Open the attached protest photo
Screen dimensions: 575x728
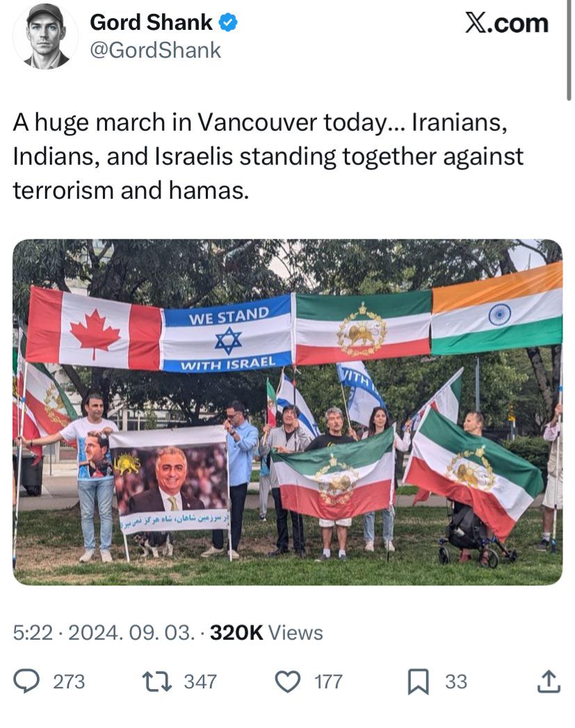[x=287, y=412]
